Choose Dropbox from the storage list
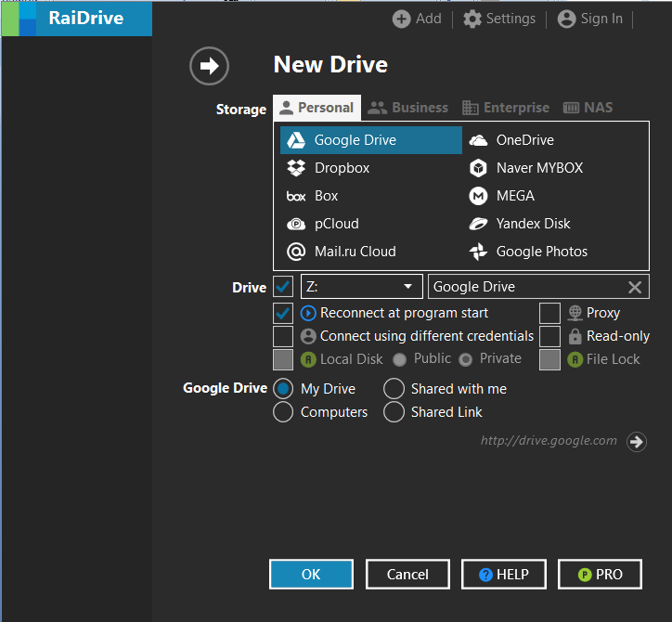This screenshot has height=622, width=672. coord(342,168)
